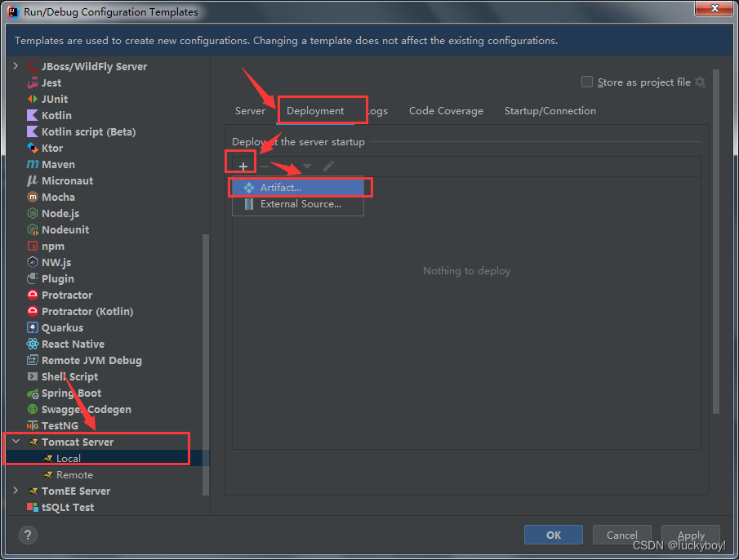Expand the TomEE Server node
This screenshot has width=739, height=560.
point(16,491)
